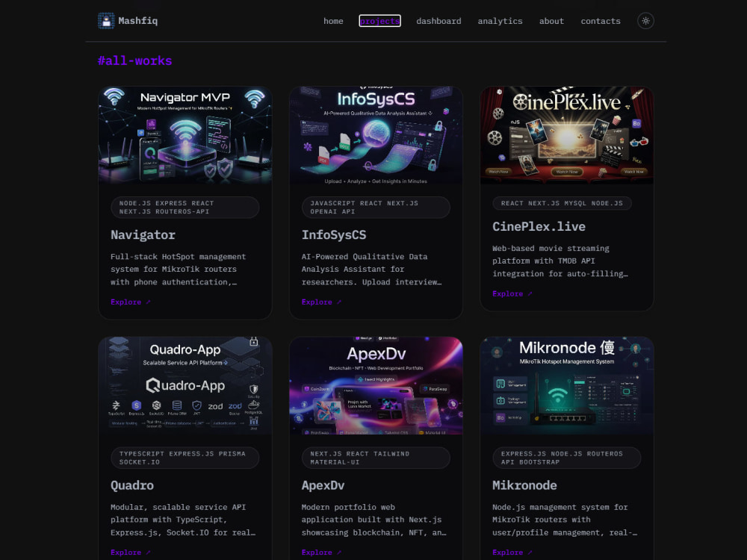Image resolution: width=747 pixels, height=560 pixels.
Task: Click the ApexDv project title
Action: (x=323, y=485)
